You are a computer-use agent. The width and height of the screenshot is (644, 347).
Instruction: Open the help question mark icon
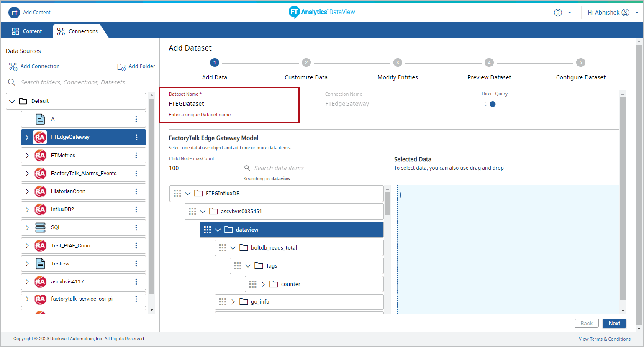558,13
